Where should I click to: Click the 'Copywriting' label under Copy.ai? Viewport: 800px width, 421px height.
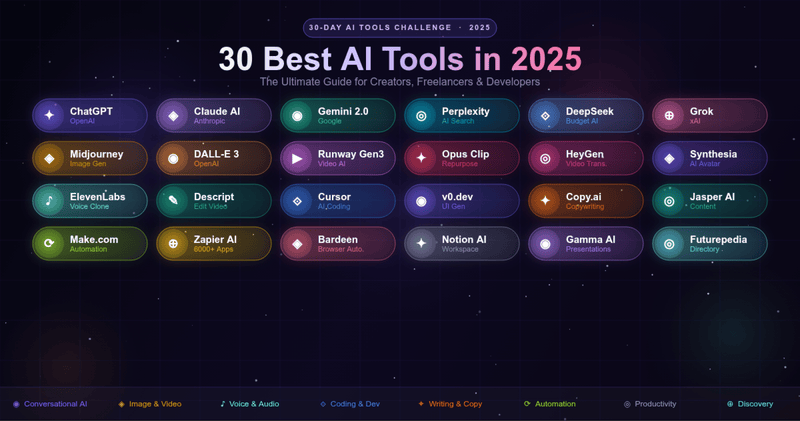click(585, 206)
